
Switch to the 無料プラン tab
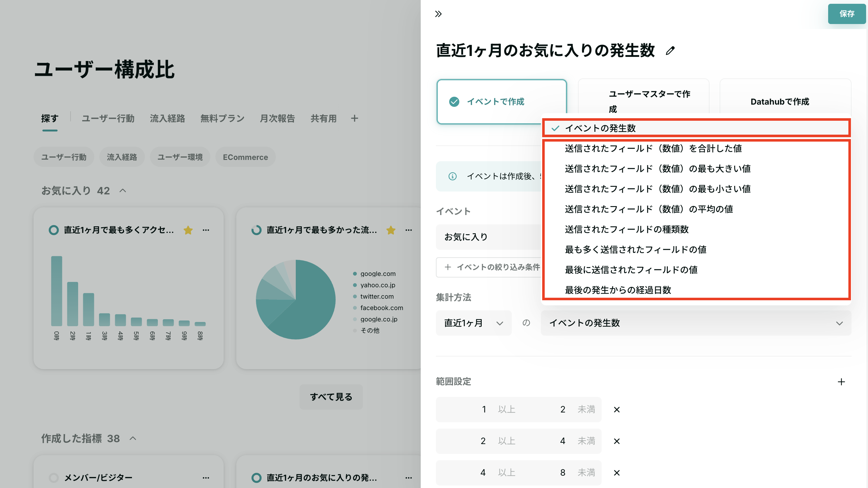222,119
